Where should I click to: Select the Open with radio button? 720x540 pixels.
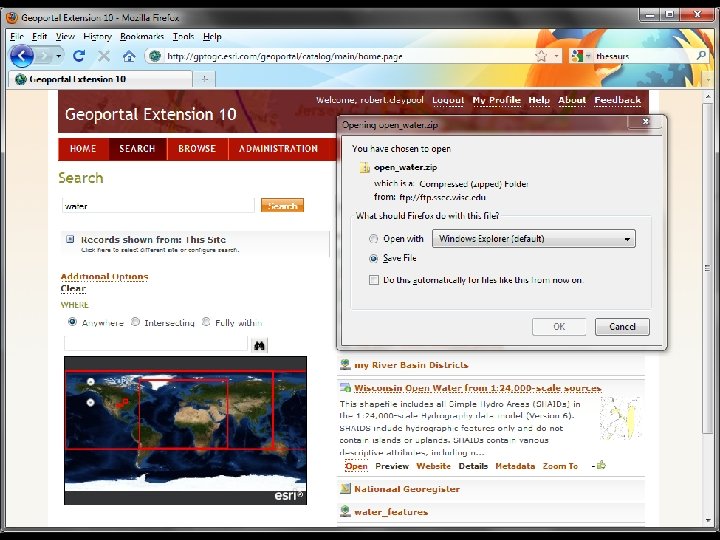point(373,239)
